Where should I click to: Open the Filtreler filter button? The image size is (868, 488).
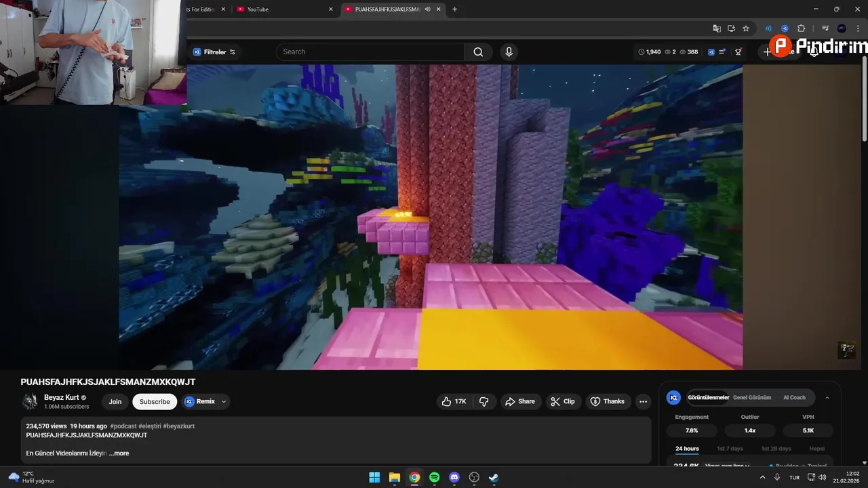[x=214, y=52]
